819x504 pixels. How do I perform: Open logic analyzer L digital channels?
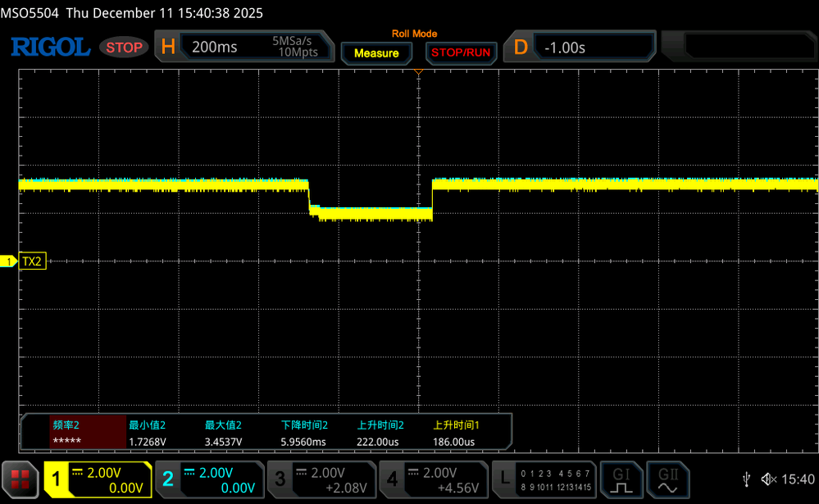[x=544, y=479]
